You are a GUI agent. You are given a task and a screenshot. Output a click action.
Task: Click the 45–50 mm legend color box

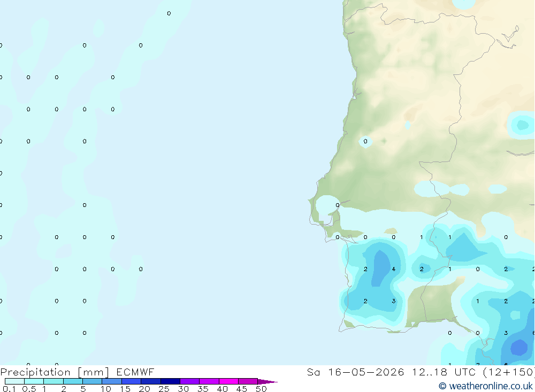point(248,381)
